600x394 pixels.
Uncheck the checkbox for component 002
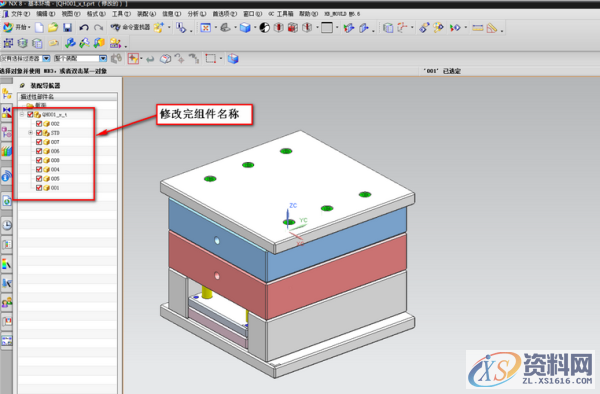point(39,124)
